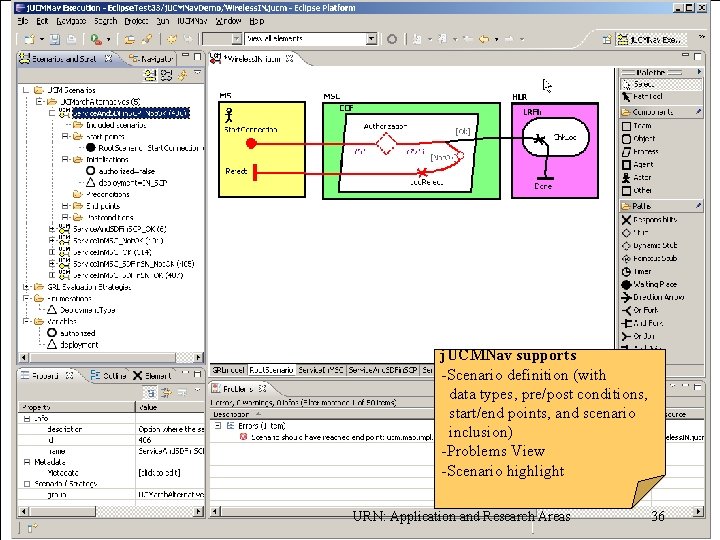Click the Reject end point bar
The width and height of the screenshot is (720, 540).
[255, 172]
